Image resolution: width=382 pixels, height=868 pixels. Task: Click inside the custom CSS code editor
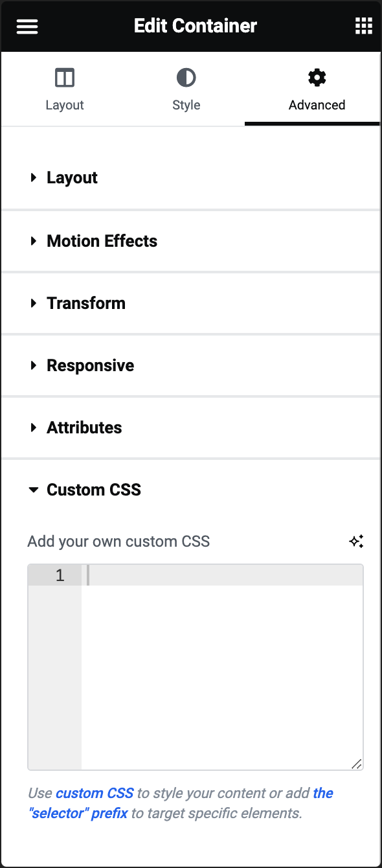(222, 667)
